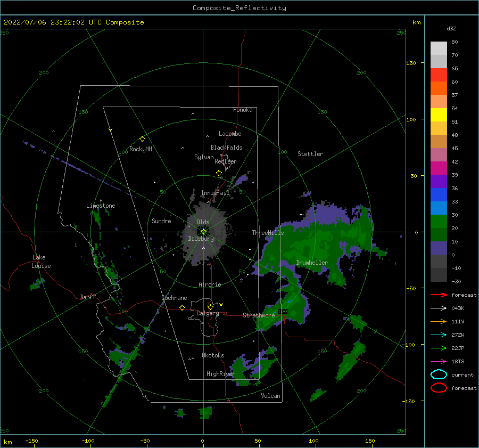479x448 pixels.
Task: Click the Sylvan label
Action: [x=204, y=157]
